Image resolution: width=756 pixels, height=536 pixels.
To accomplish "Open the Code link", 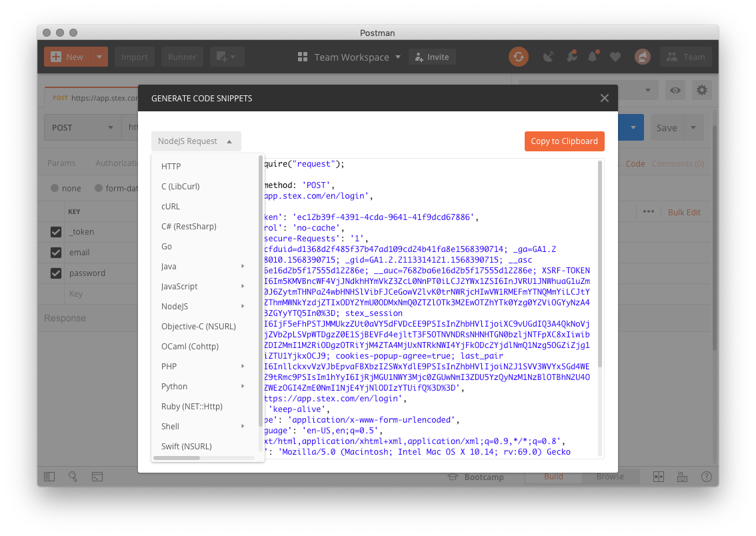I will (x=635, y=164).
